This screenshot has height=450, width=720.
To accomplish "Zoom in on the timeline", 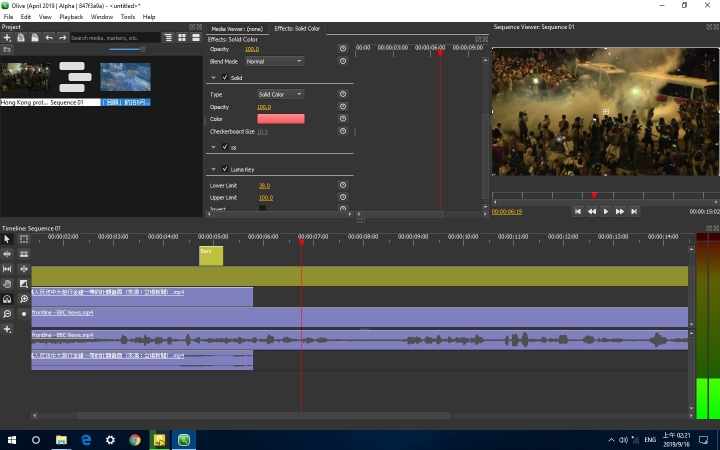I will pyautogui.click(x=24, y=299).
